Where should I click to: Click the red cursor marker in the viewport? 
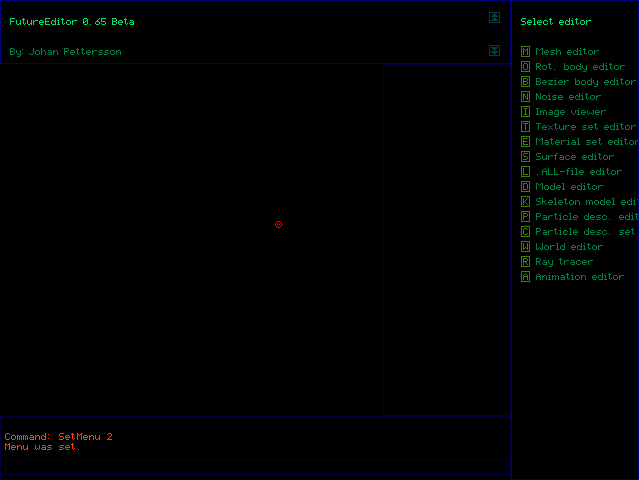[278, 224]
